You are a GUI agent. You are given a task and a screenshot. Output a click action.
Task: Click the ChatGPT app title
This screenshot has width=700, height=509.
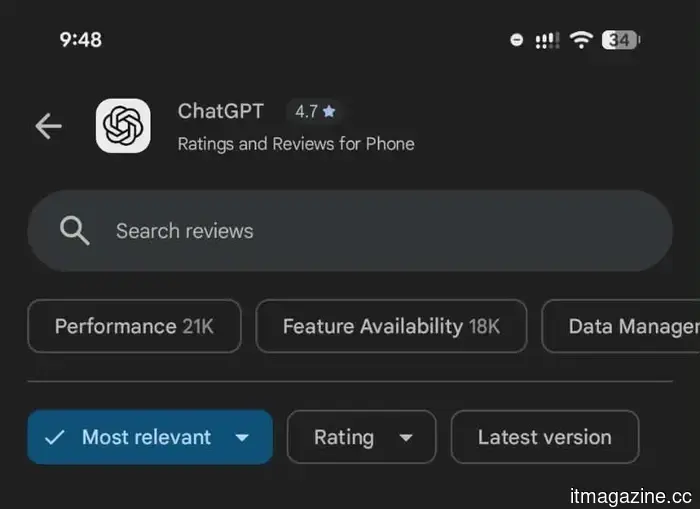[221, 111]
